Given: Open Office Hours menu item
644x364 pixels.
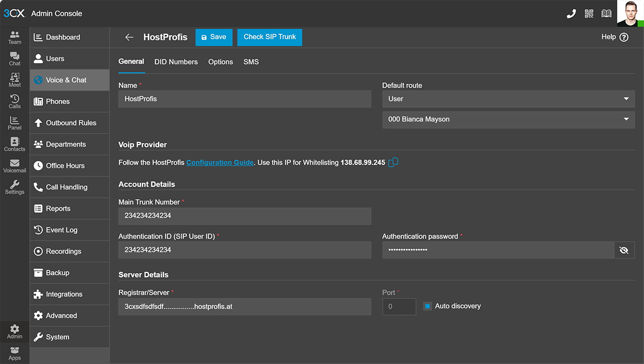Looking at the screenshot, I should pyautogui.click(x=70, y=166).
